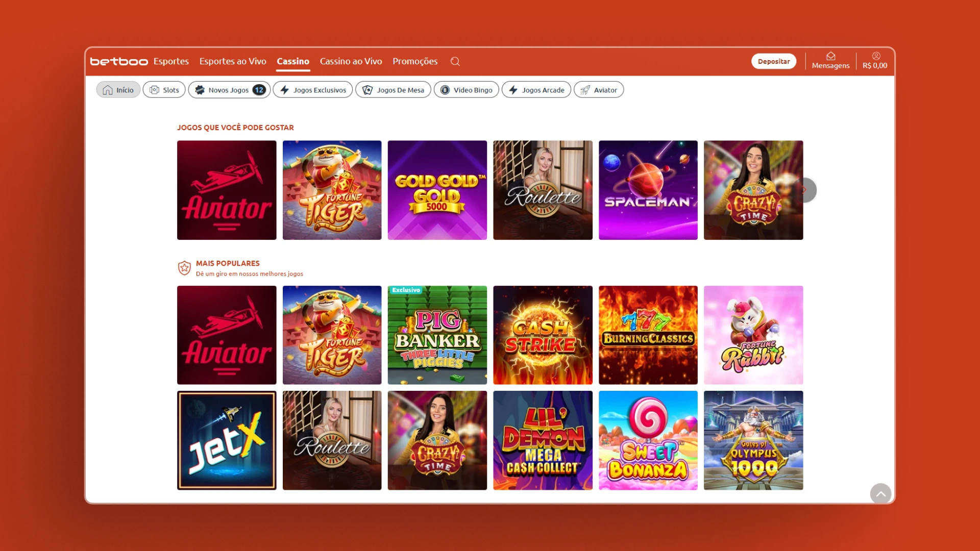Open Crazy Time in recommended games row
The width and height of the screenshot is (980, 551).
(753, 190)
